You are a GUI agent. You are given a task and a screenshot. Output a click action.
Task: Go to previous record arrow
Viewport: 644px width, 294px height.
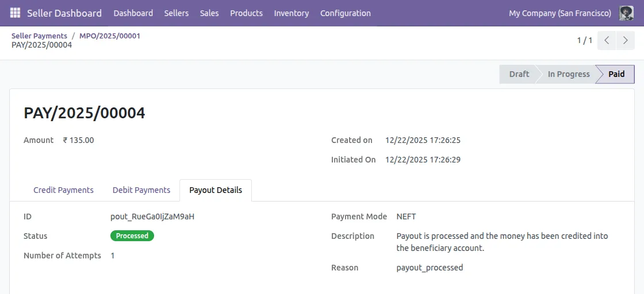pos(607,40)
